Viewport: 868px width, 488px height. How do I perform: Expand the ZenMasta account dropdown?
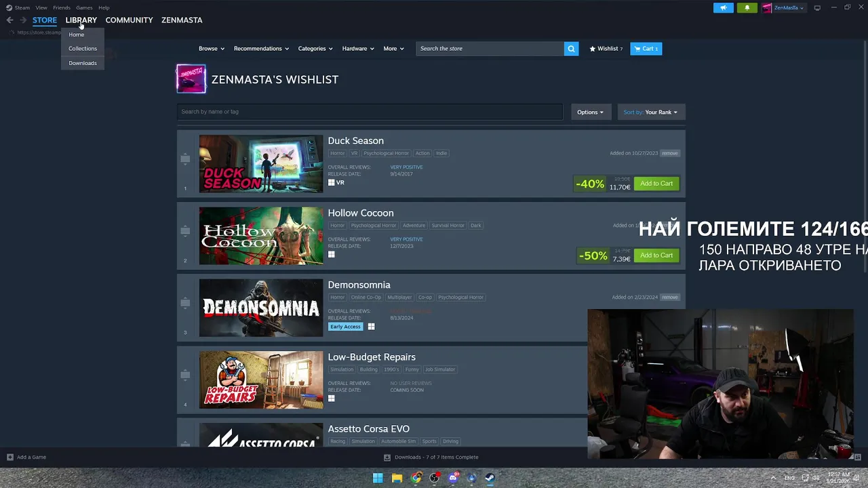click(783, 8)
